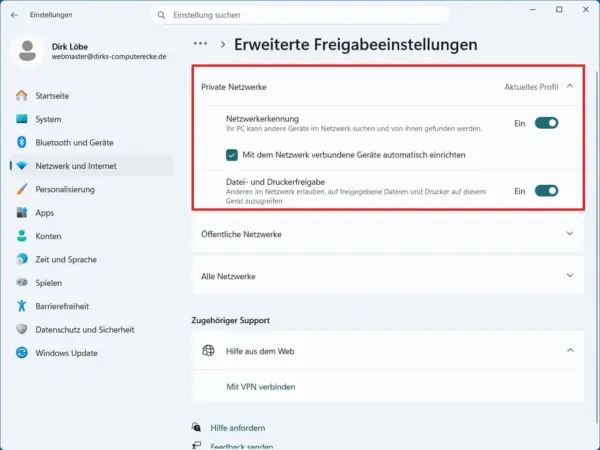Click the Barrierefreiheit figure icon
600x450 pixels.
pyautogui.click(x=22, y=306)
